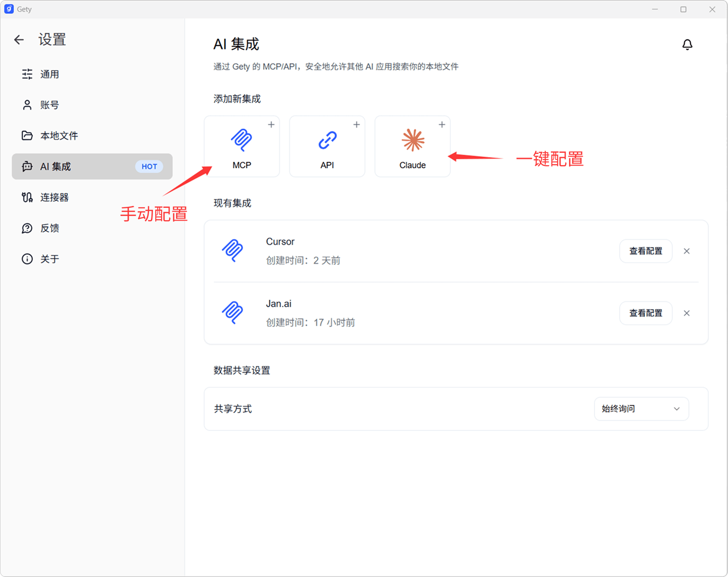
Task: Open 本地文件 settings
Action: pyautogui.click(x=59, y=136)
